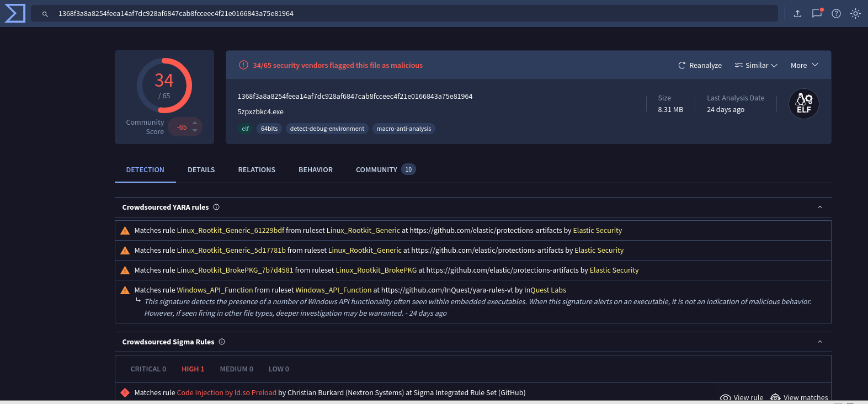Screen dimensions: 868x404
Task: Click into the hash search field
Action: [404, 14]
